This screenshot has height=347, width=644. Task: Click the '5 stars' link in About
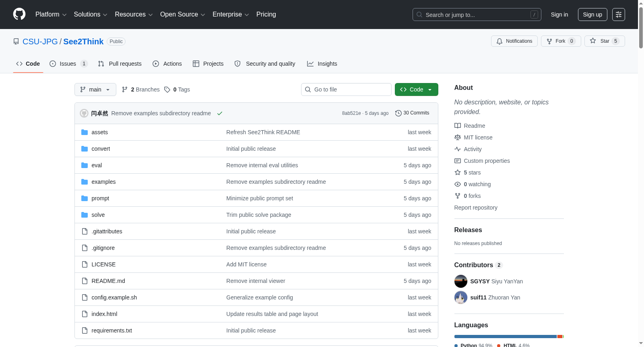(472, 172)
